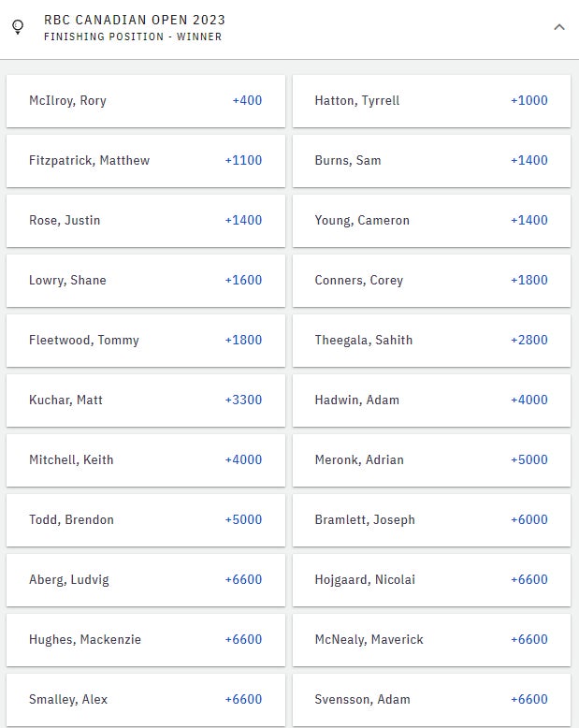The height and width of the screenshot is (728, 579).
Task: Select Corey Conners at +1800 odds
Action: click(x=431, y=281)
